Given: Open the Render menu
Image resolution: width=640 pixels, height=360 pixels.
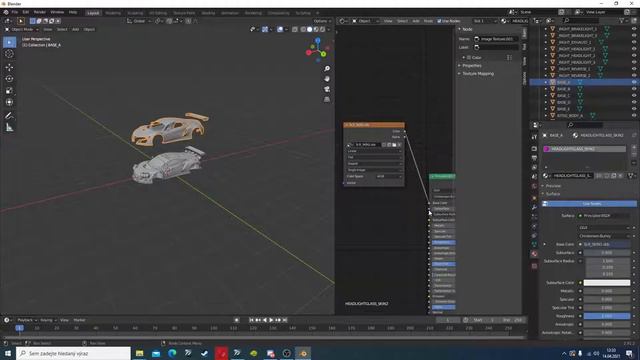Looking at the screenshot, I should coord(40,12).
